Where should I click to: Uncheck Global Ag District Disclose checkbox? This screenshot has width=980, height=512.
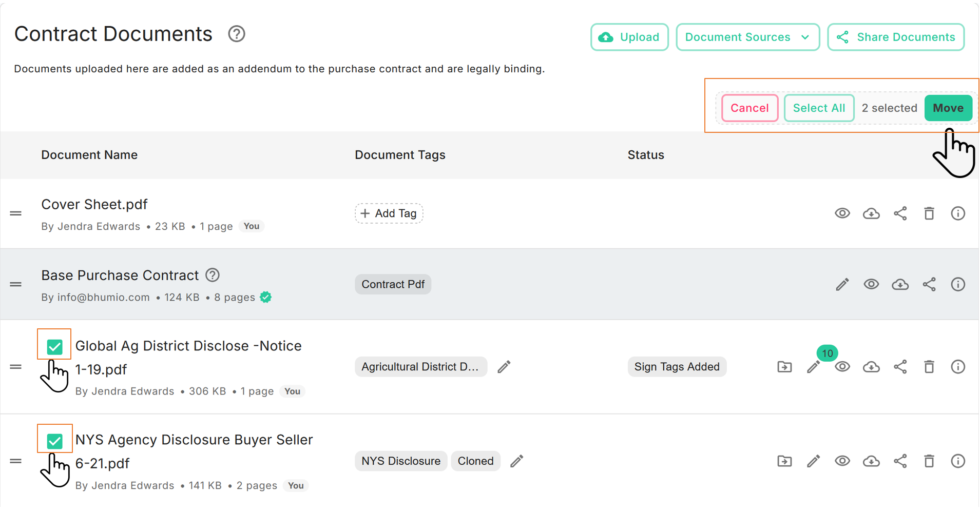tap(54, 347)
